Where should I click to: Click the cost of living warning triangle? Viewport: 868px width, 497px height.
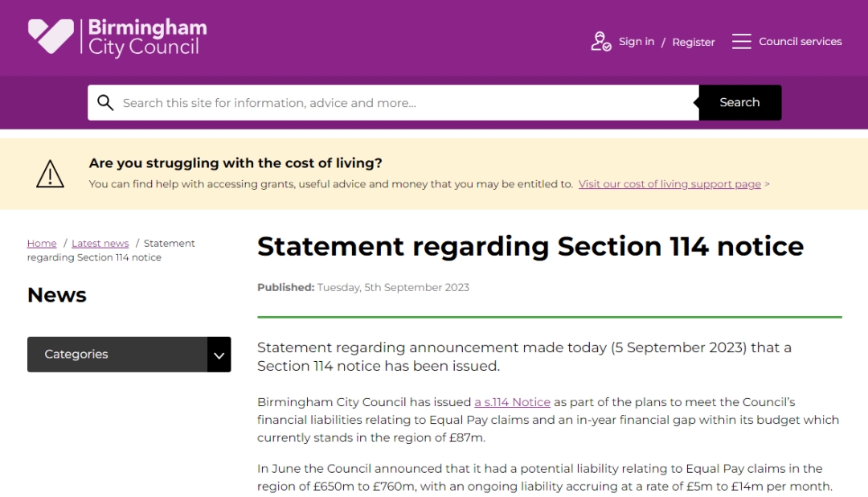50,174
